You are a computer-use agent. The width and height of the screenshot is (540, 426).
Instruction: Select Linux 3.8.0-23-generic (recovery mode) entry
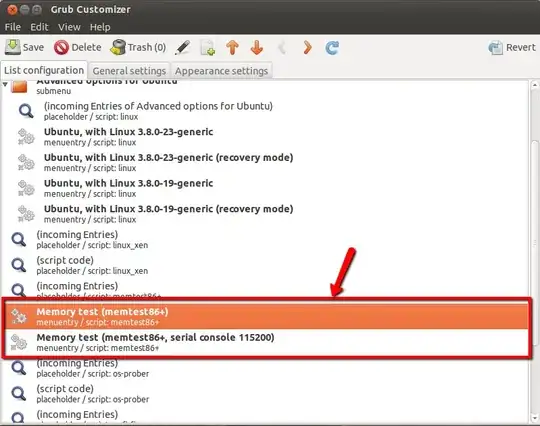264,163
